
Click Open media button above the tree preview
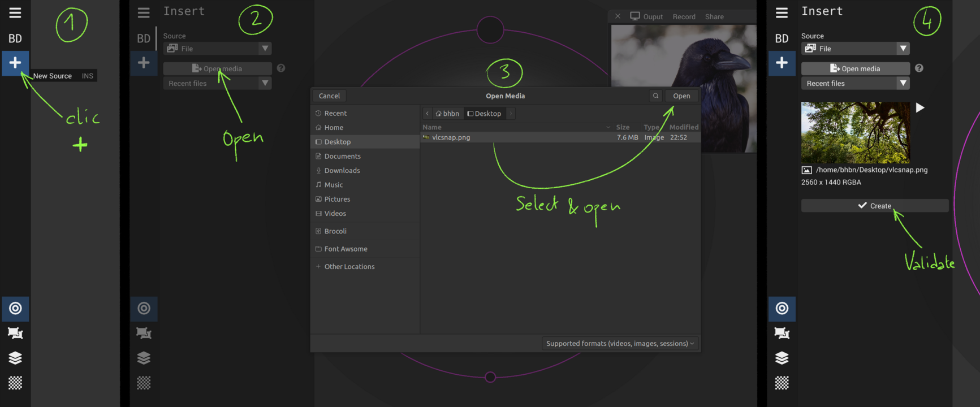tap(855, 68)
